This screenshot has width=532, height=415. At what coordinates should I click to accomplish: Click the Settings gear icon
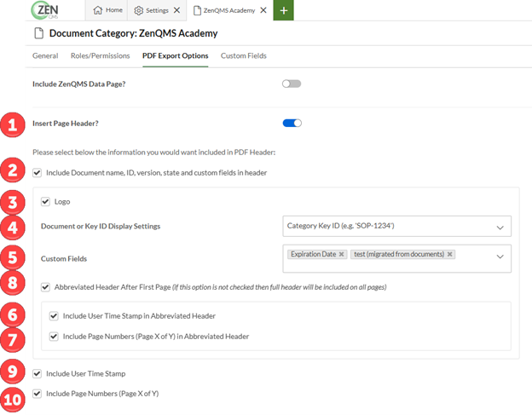click(x=138, y=10)
